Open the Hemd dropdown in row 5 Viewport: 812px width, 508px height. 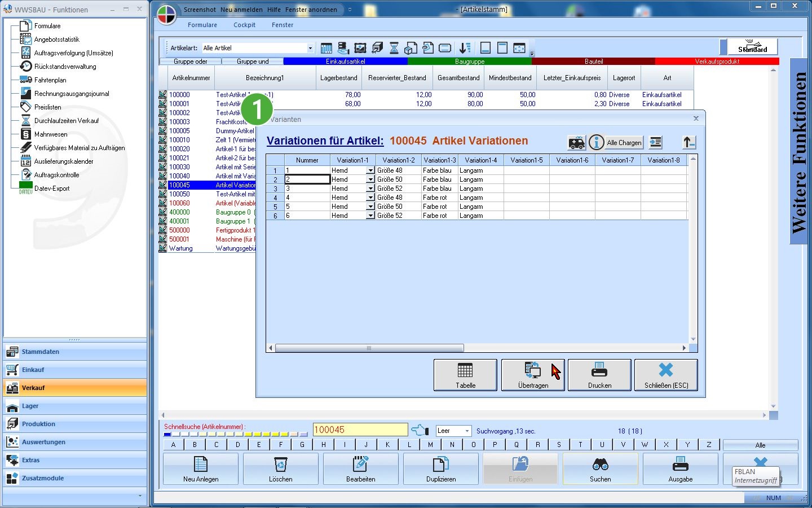(x=370, y=207)
